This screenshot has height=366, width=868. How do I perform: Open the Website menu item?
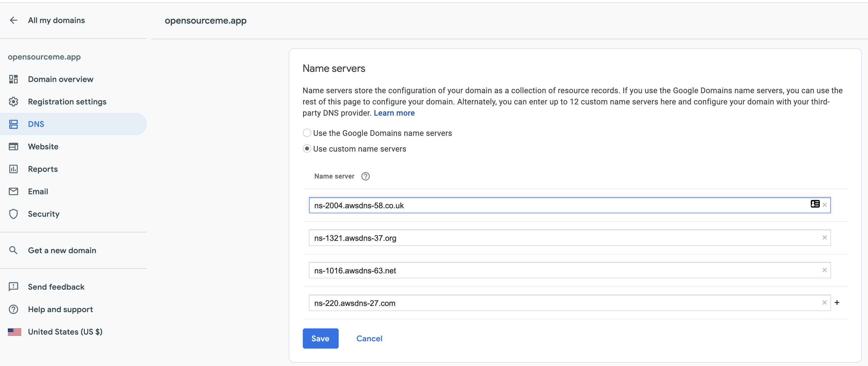(x=43, y=147)
